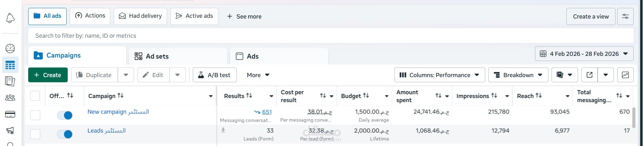Image resolution: width=644 pixels, height=146 pixels.
Task: Open the Audiences people icon in sidebar
Action: point(10,98)
